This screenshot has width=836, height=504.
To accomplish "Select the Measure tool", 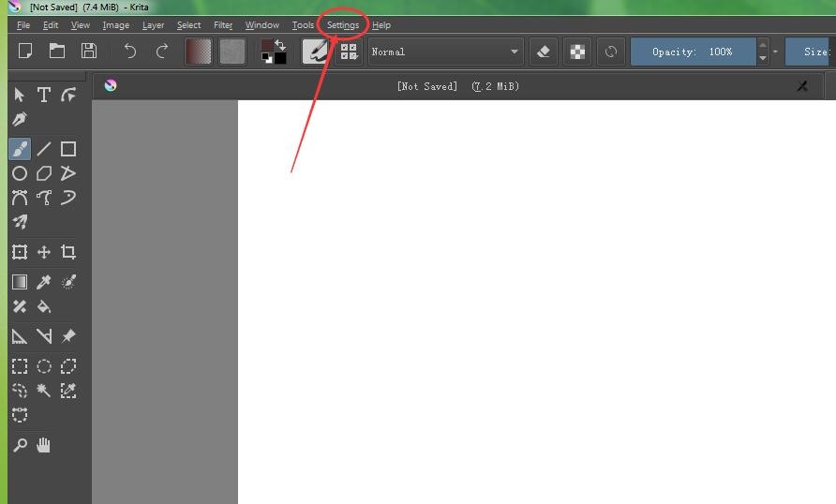I will point(44,336).
